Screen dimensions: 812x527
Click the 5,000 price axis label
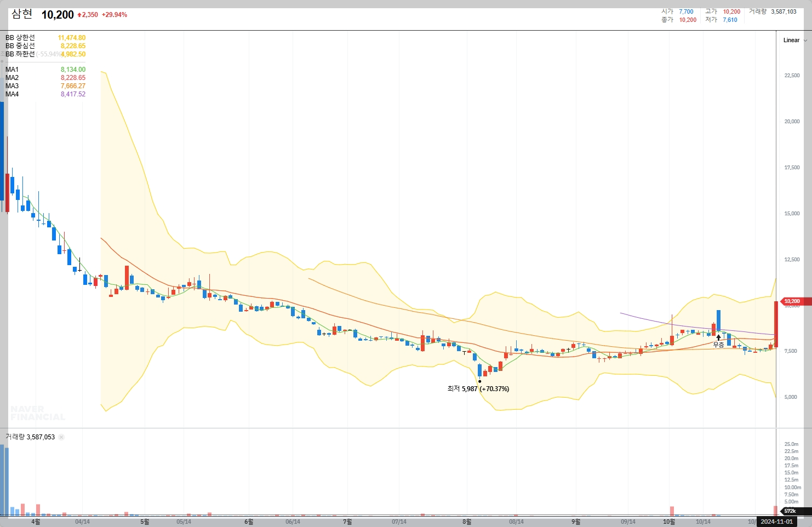(x=791, y=397)
